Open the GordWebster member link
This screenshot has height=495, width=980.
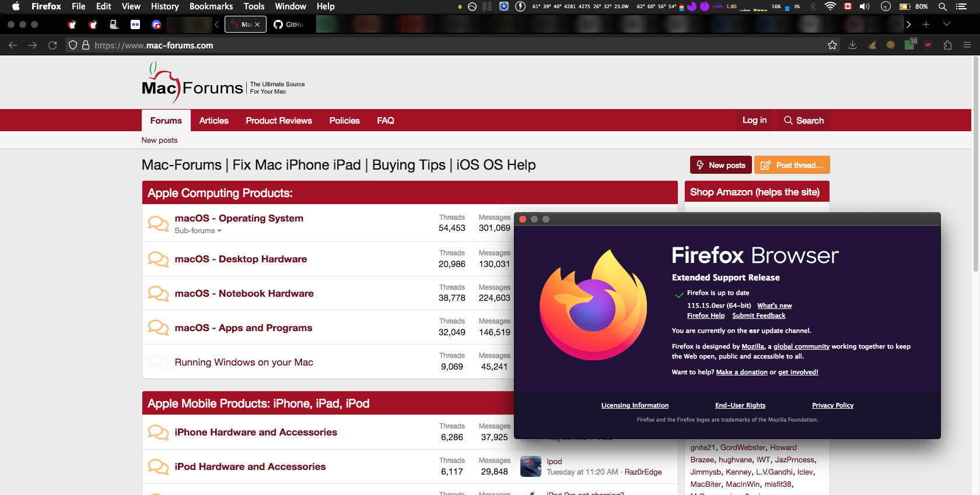point(743,448)
